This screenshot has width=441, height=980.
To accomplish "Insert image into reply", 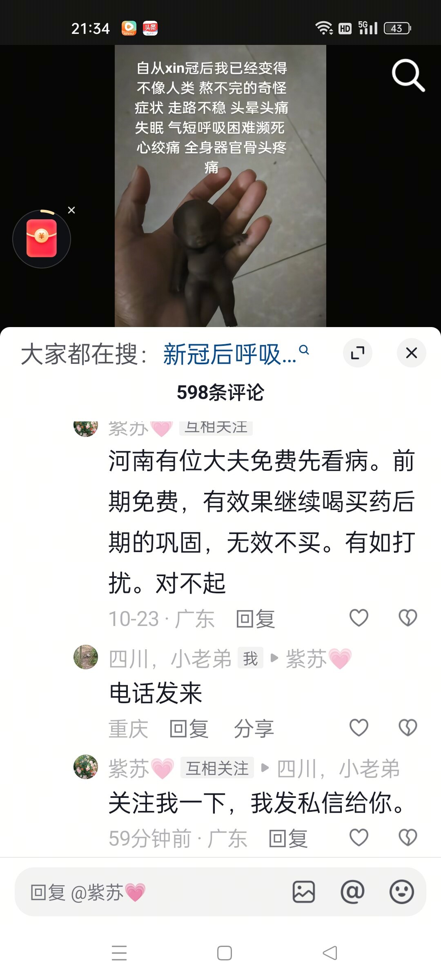I will tap(304, 892).
